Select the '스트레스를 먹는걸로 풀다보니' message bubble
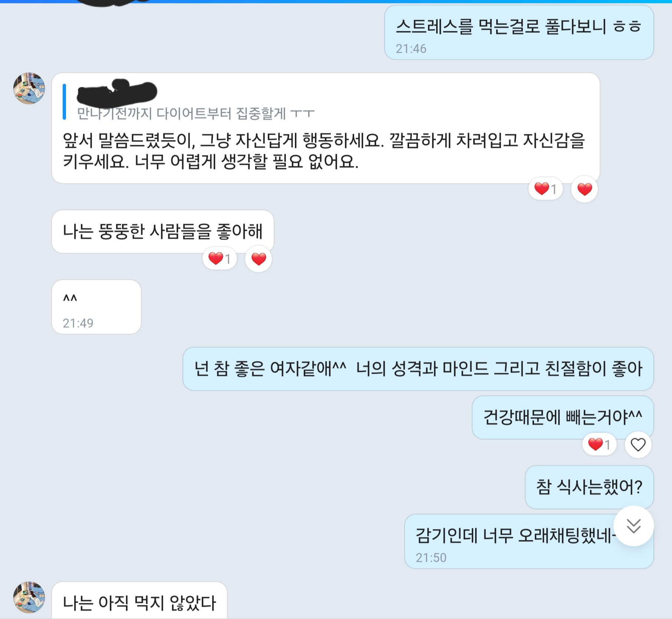The width and height of the screenshot is (672, 619). 519,33
